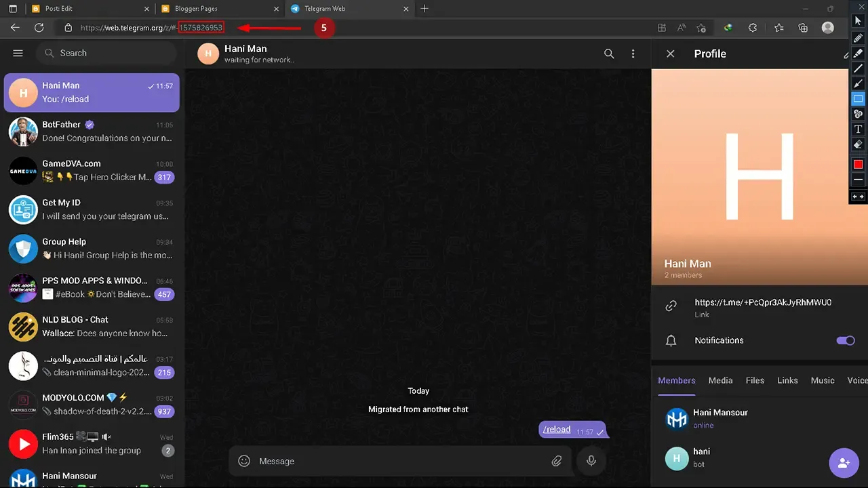
Task: Click the large H profile photo
Action: (759, 176)
